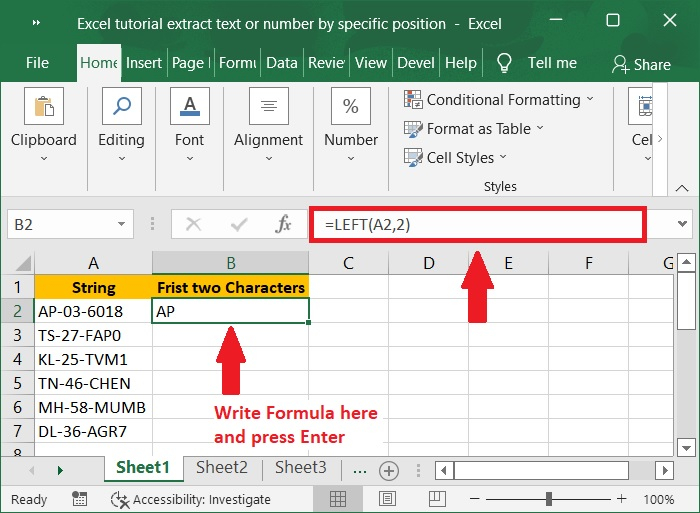The image size is (700, 513).
Task: Switch to the View tab
Action: point(371,63)
